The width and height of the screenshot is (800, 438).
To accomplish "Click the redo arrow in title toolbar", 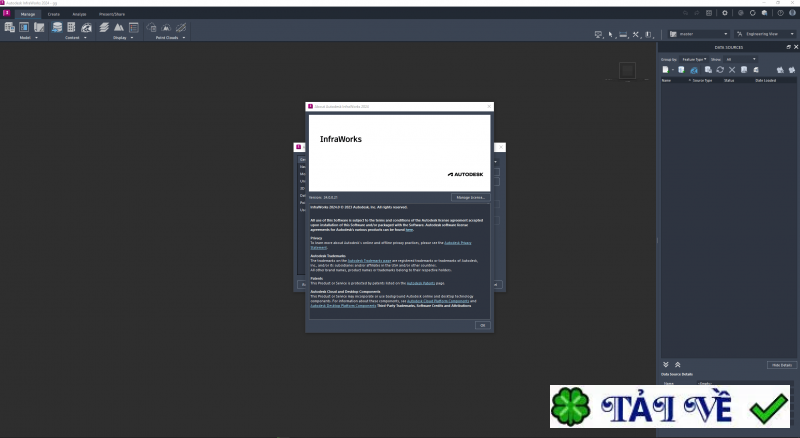I will tap(697, 13).
